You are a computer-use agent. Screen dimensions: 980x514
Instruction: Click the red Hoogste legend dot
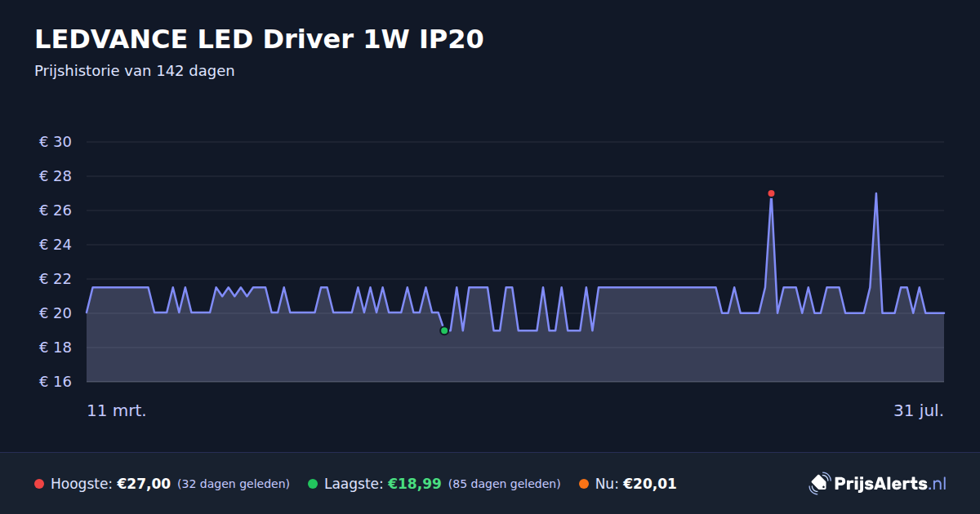pos(39,484)
